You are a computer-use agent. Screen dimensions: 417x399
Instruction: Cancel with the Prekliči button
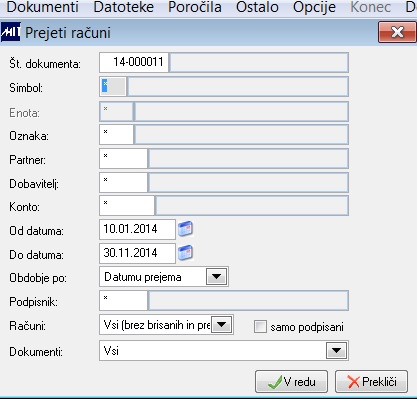[x=371, y=382]
